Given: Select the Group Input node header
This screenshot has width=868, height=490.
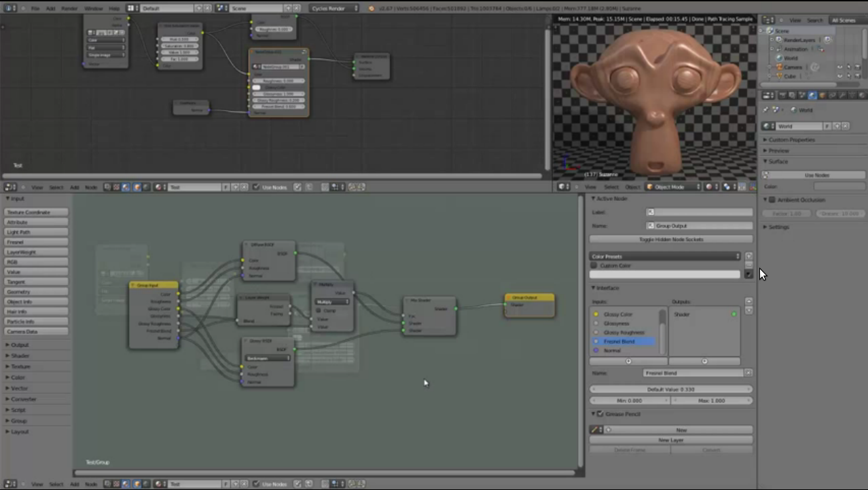Looking at the screenshot, I should point(153,286).
